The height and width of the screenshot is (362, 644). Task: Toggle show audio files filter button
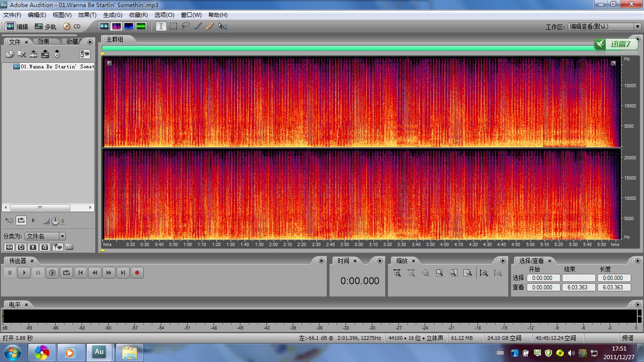tap(9, 247)
